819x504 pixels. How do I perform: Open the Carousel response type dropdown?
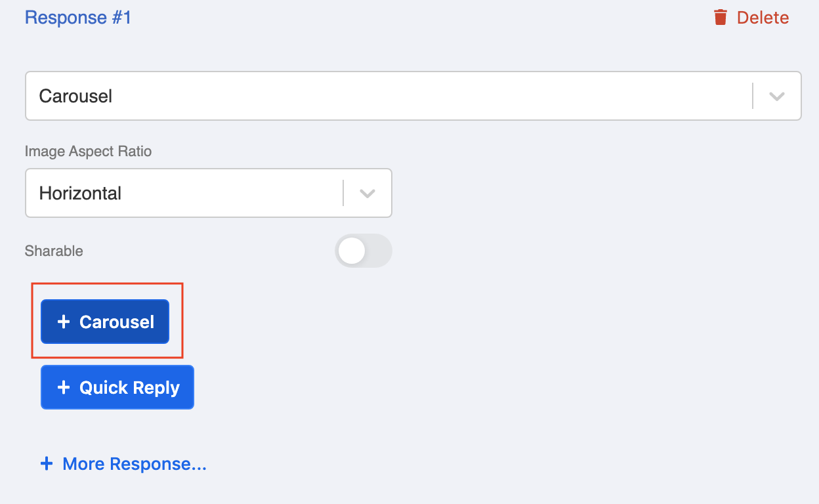394,96
